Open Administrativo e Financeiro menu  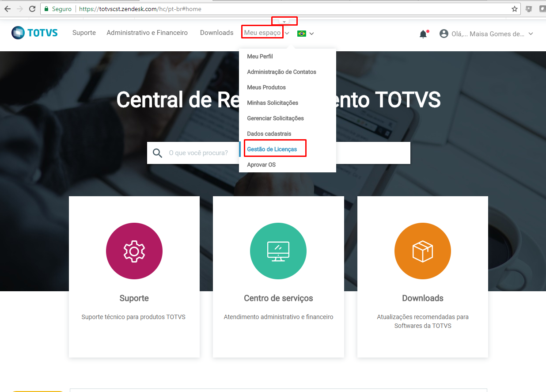pyautogui.click(x=147, y=33)
